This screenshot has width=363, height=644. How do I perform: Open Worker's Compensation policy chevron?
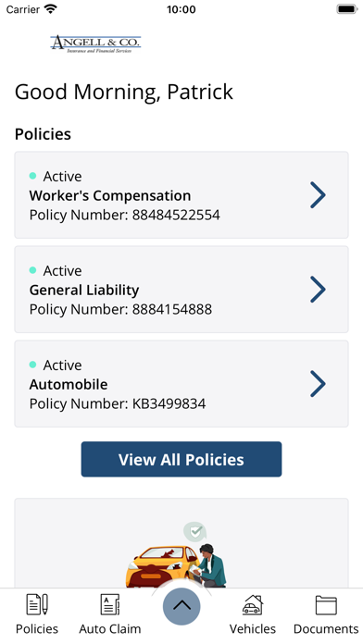click(x=318, y=194)
